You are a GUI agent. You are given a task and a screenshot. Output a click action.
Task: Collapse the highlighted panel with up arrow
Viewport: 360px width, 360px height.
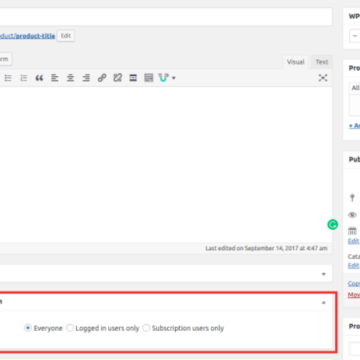(x=323, y=303)
